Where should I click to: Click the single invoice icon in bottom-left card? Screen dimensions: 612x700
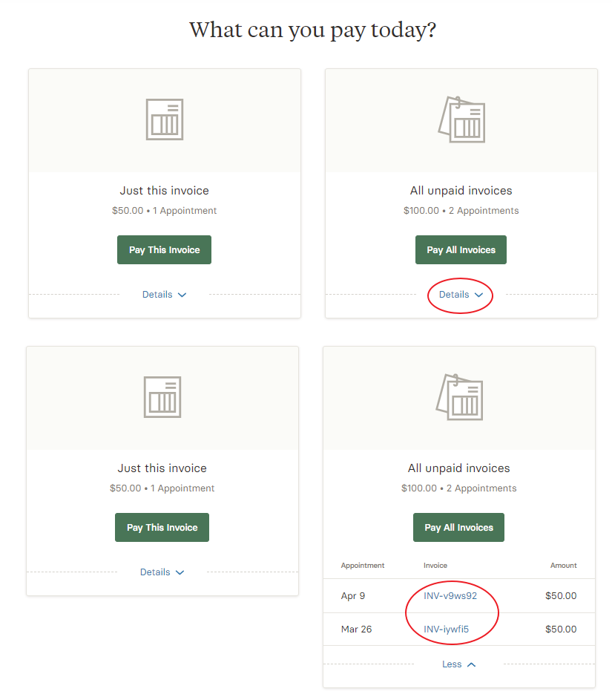(162, 397)
